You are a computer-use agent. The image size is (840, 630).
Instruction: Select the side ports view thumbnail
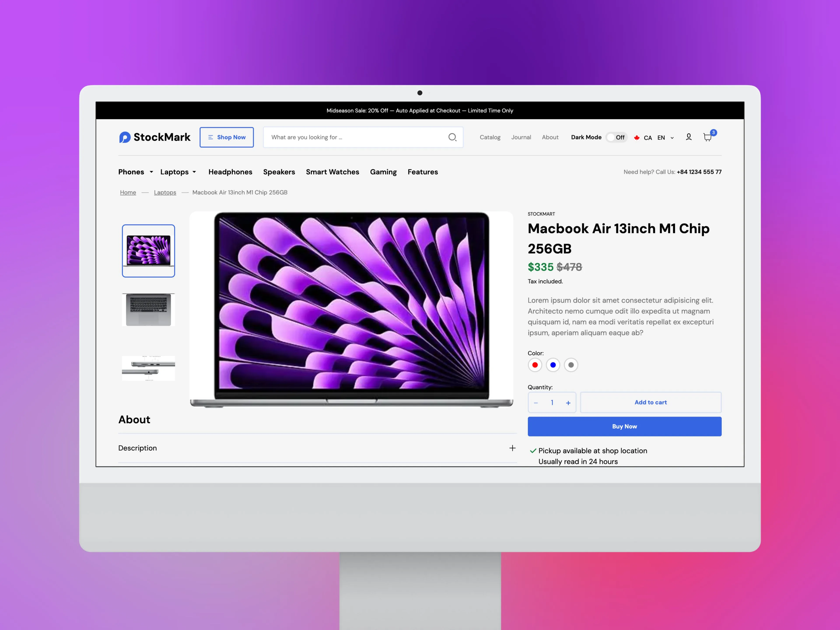click(149, 368)
